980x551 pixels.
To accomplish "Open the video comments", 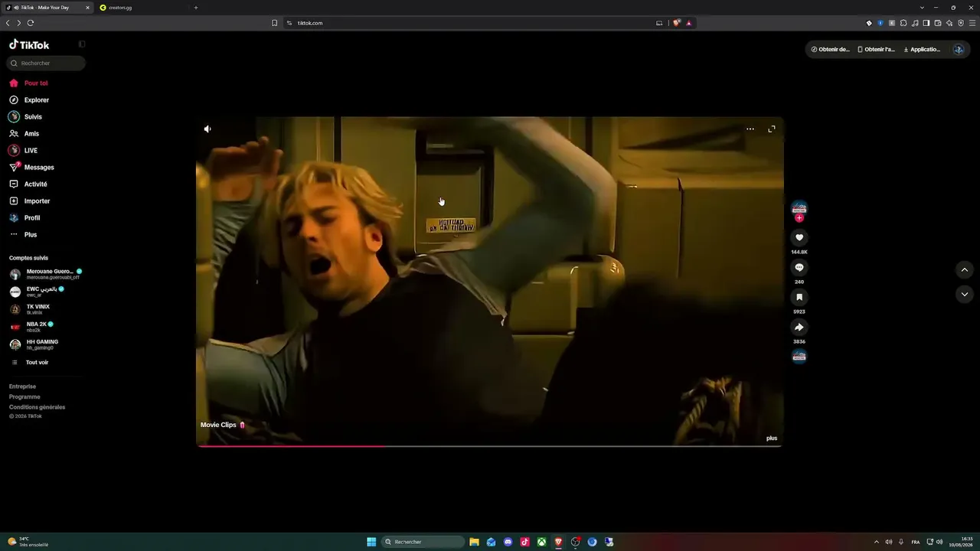I will (799, 268).
